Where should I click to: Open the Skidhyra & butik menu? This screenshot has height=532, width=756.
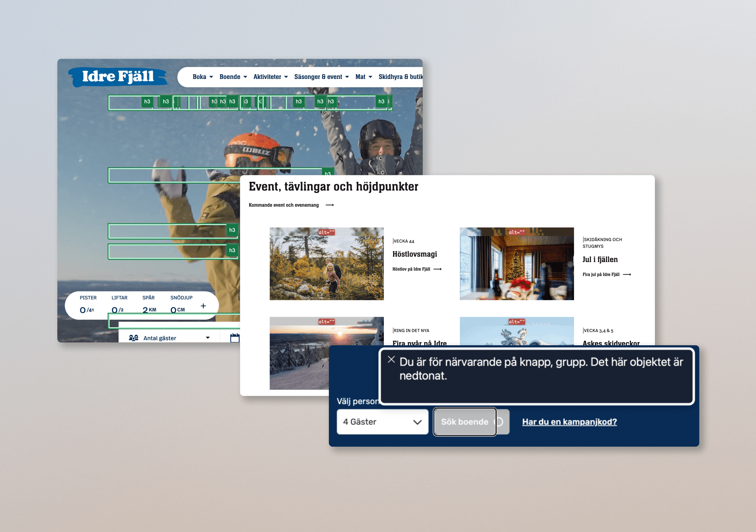[401, 77]
